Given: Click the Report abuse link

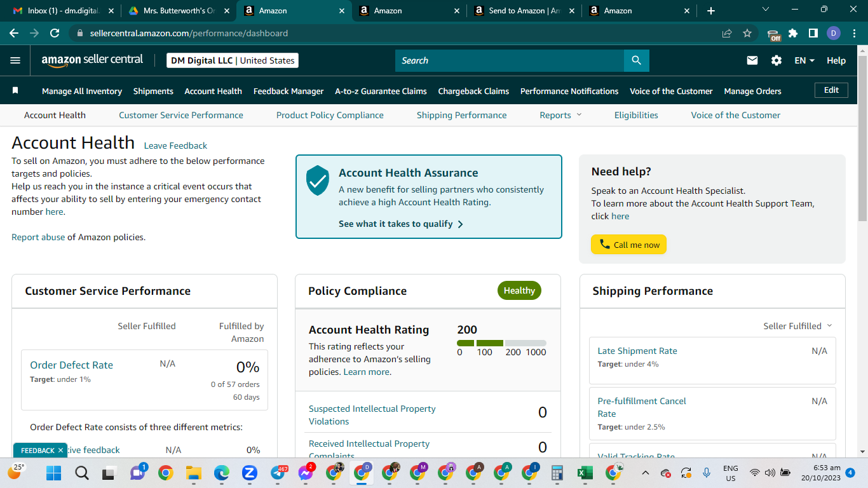Looking at the screenshot, I should point(38,237).
